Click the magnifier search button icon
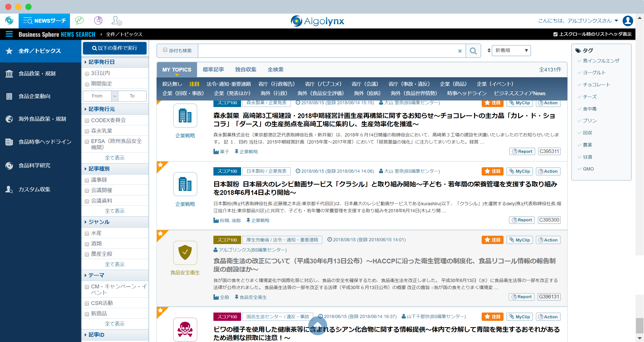 click(473, 51)
